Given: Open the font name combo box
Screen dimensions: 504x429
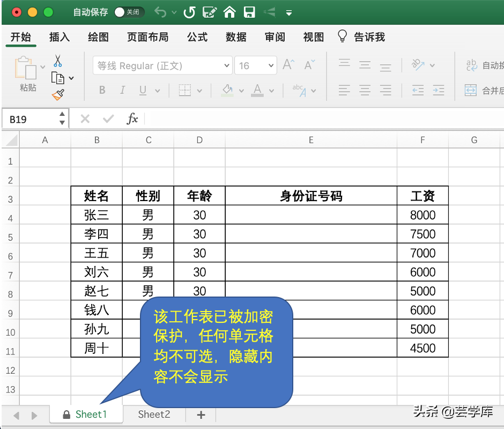Looking at the screenshot, I should point(162,65).
